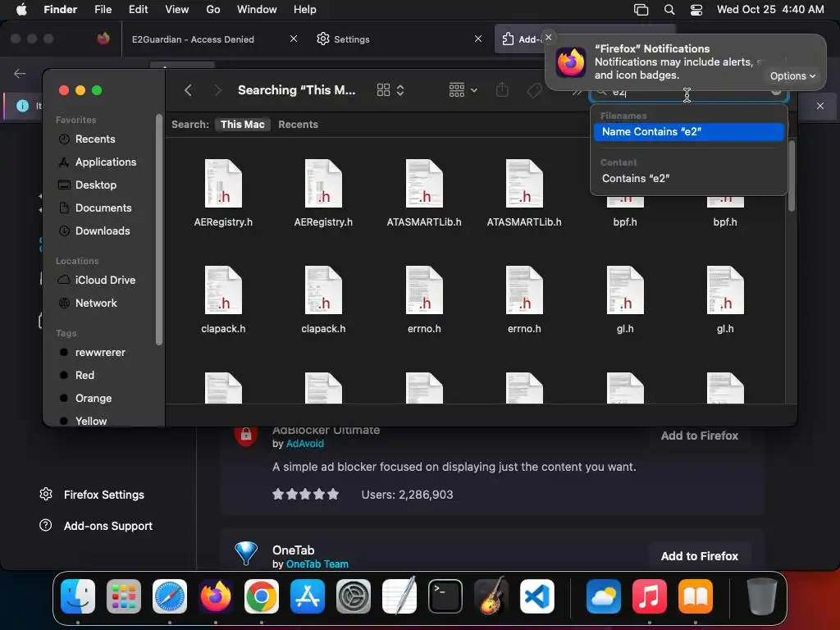
Task: Go back in the Finder window
Action: pos(188,90)
